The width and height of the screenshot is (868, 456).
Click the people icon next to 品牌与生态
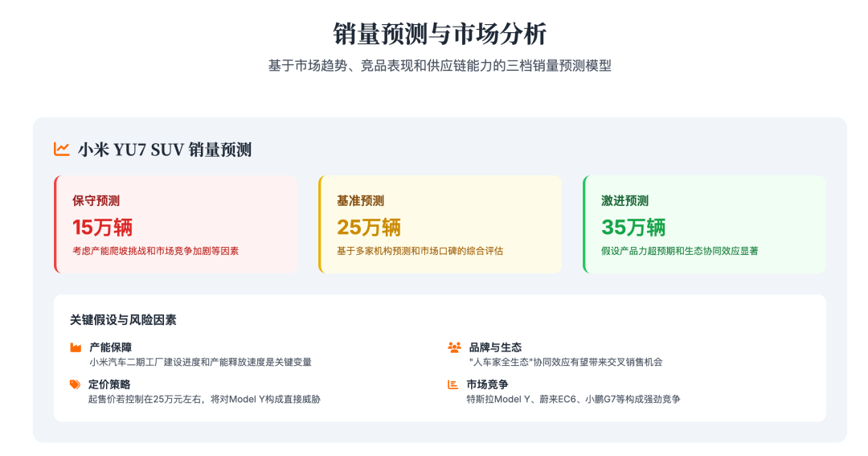tap(454, 347)
